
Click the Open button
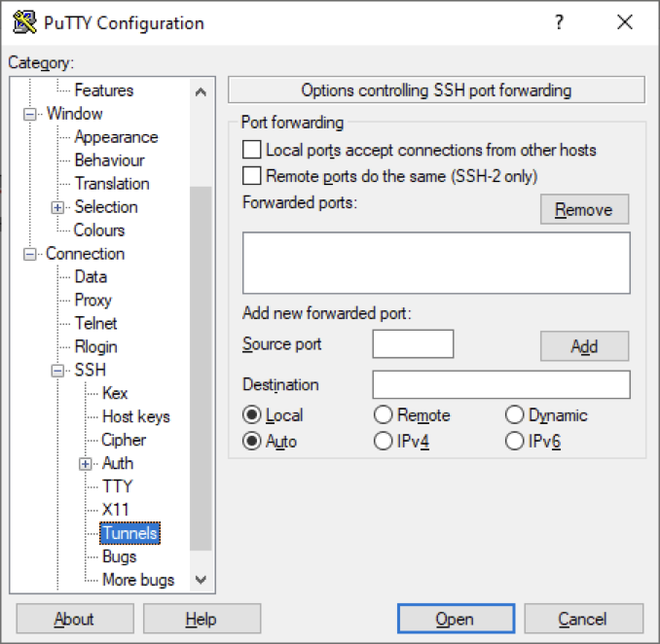456,619
